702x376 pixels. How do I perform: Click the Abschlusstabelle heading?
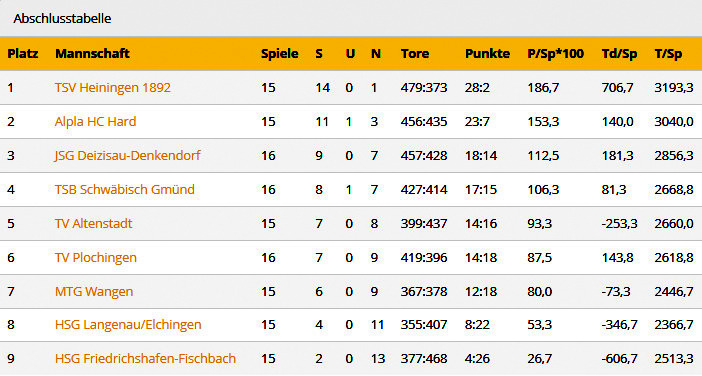(x=62, y=18)
